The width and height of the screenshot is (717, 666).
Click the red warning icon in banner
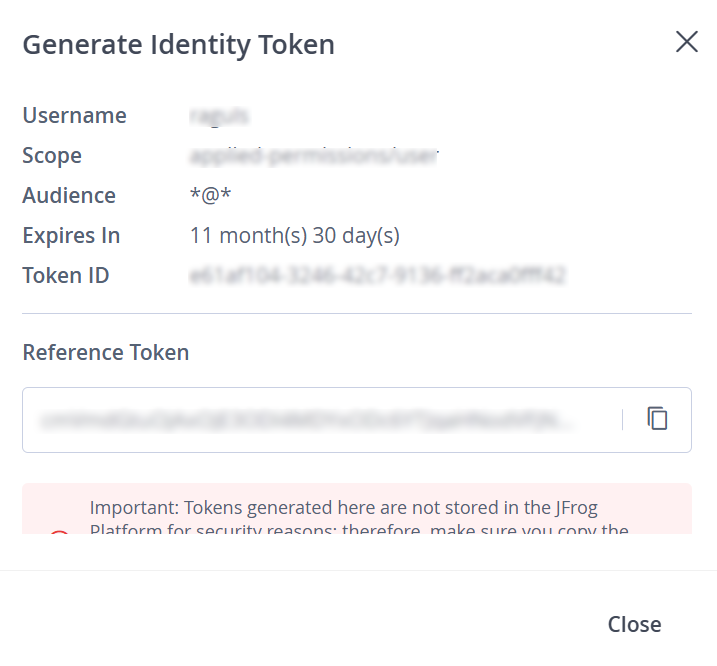click(59, 531)
